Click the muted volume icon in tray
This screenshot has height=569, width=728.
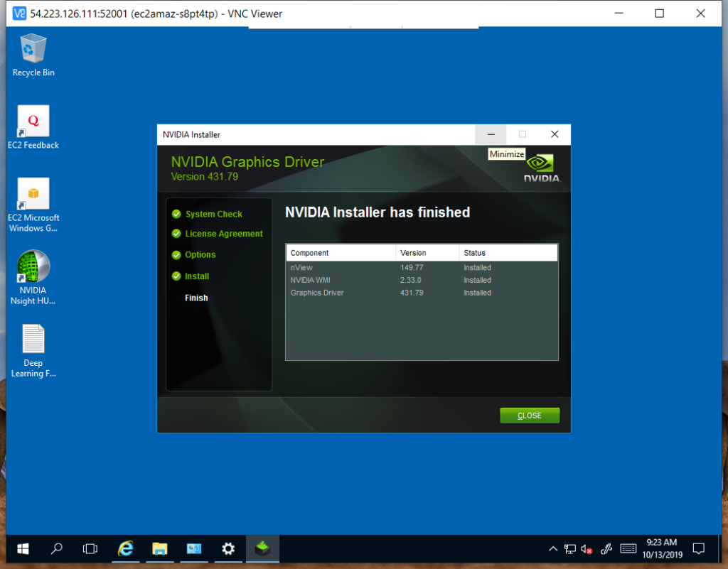point(587,548)
